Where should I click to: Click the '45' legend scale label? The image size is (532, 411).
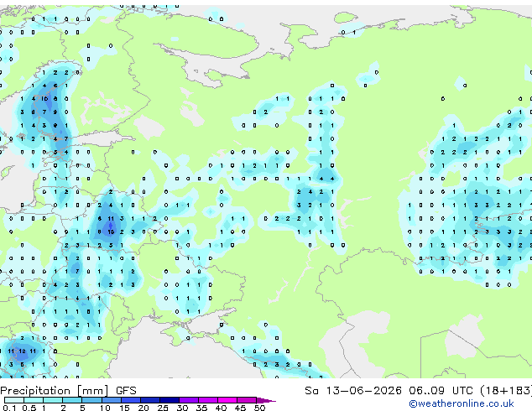point(240,408)
